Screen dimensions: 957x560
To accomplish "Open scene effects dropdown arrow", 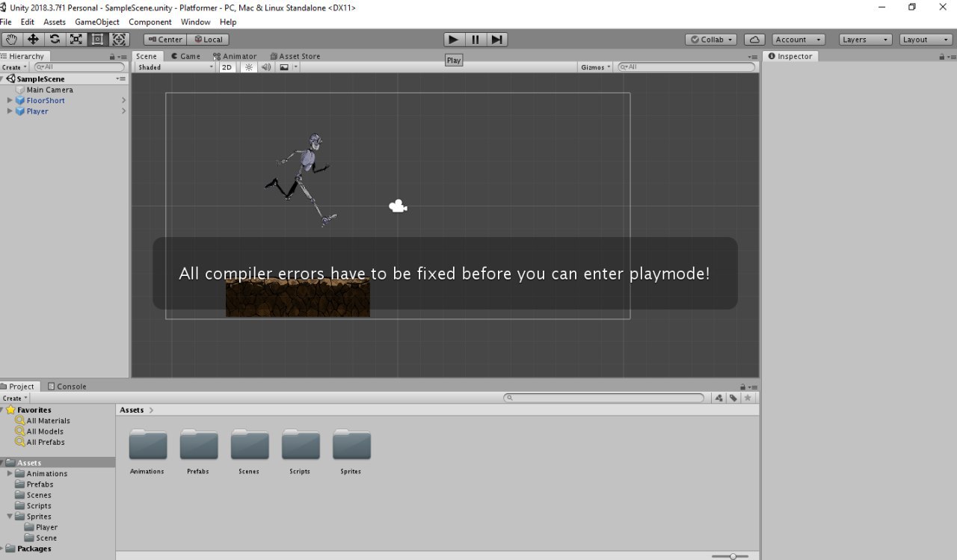I will (296, 67).
